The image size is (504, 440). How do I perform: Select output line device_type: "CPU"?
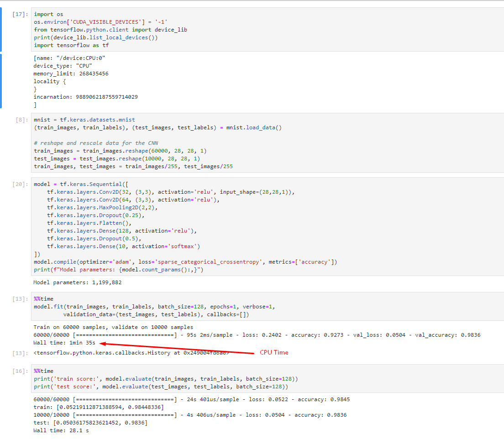tap(63, 66)
